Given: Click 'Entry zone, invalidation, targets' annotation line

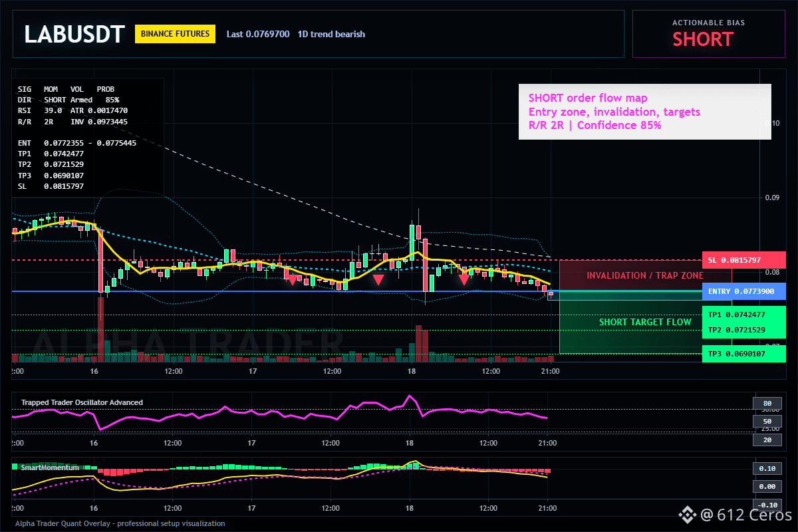Looking at the screenshot, I should [x=614, y=112].
